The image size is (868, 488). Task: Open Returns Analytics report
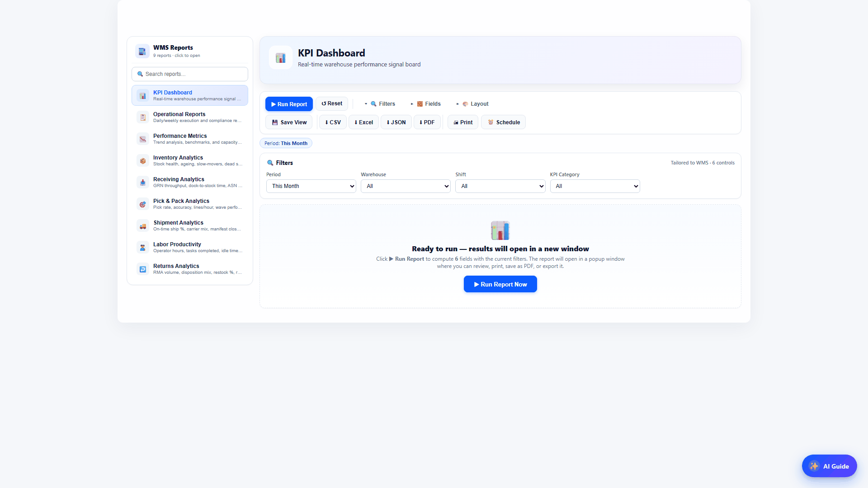[190, 269]
